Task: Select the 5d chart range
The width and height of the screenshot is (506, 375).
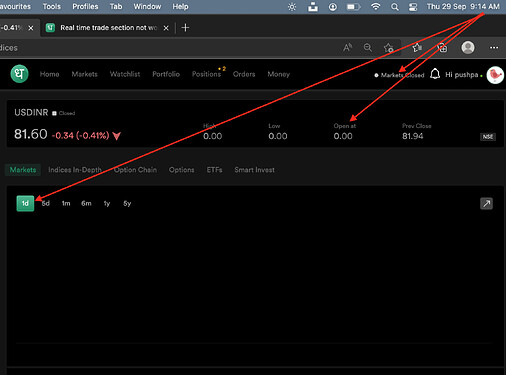Action: click(46, 203)
